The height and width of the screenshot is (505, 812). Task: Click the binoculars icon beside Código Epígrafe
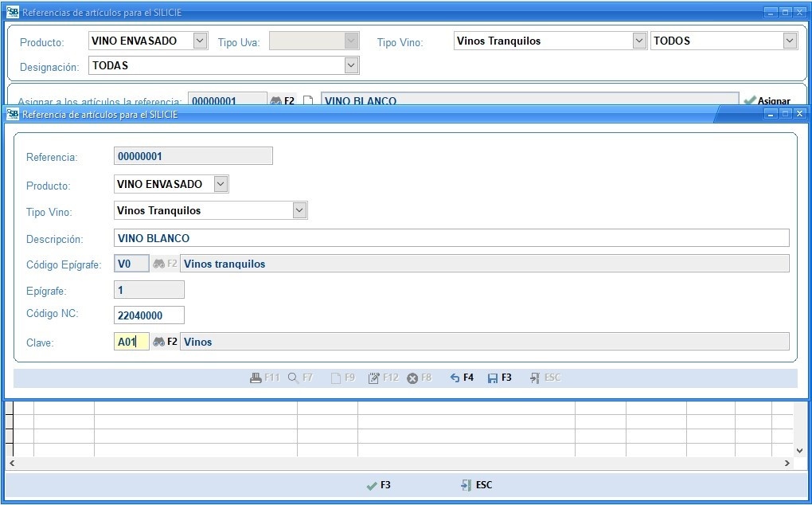click(x=159, y=264)
